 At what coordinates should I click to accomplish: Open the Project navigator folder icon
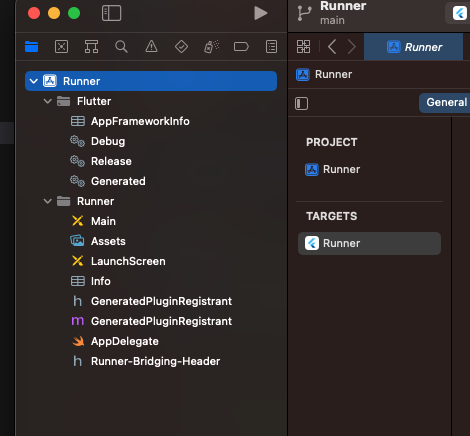pyautogui.click(x=32, y=47)
